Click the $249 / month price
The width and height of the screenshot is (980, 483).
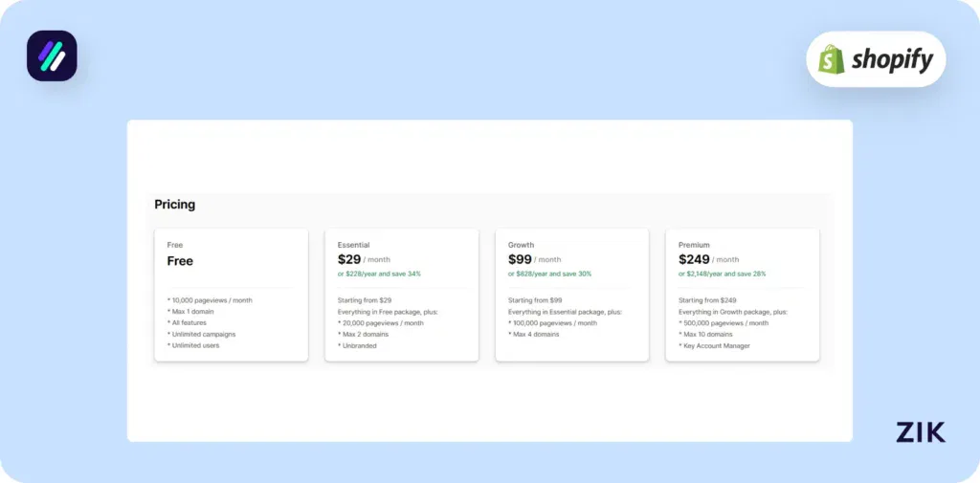(709, 259)
